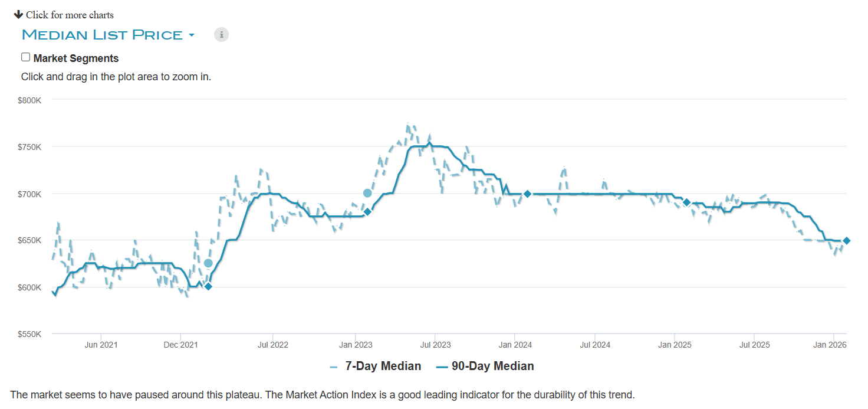Expand more charts via 'Click for more charts'
The image size is (868, 409).
[70, 15]
